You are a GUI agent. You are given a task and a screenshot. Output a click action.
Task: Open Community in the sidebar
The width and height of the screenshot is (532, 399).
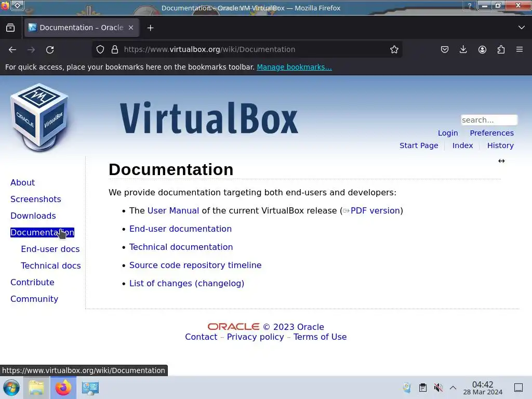coord(34,299)
